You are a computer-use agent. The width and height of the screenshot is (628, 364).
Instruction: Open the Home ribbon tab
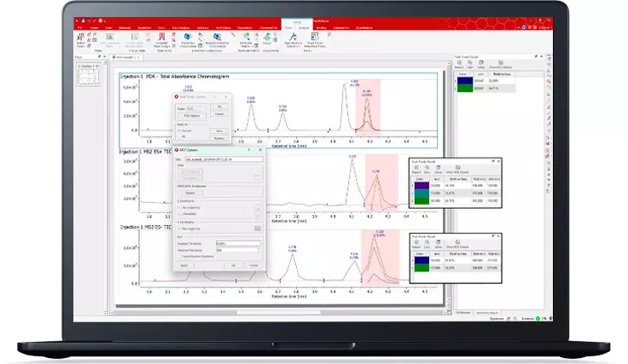[94, 27]
